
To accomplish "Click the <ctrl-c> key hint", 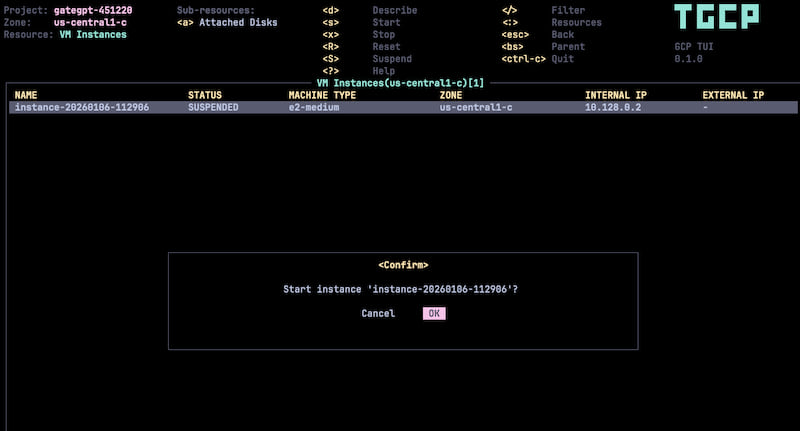I will pos(523,59).
